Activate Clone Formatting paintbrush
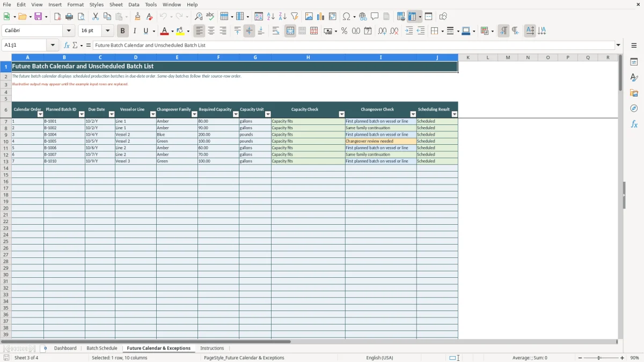 138,17
